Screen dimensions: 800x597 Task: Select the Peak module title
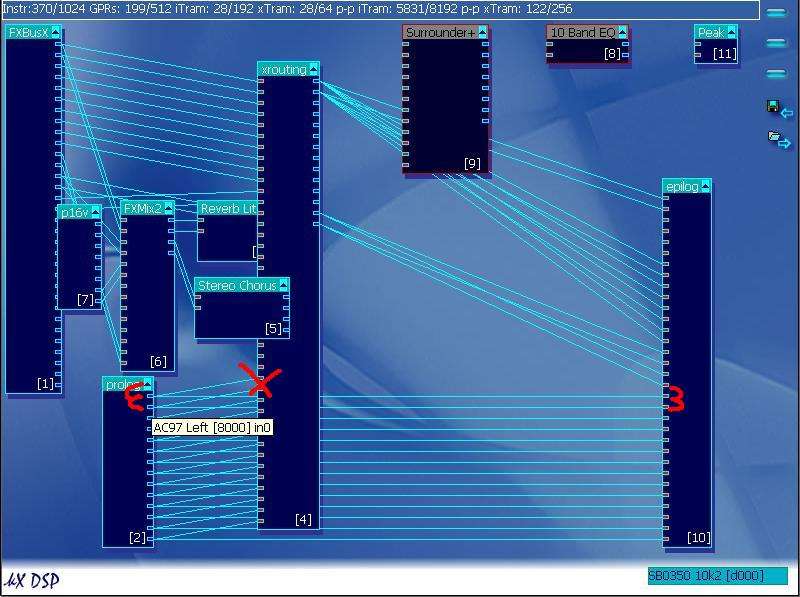tap(711, 32)
